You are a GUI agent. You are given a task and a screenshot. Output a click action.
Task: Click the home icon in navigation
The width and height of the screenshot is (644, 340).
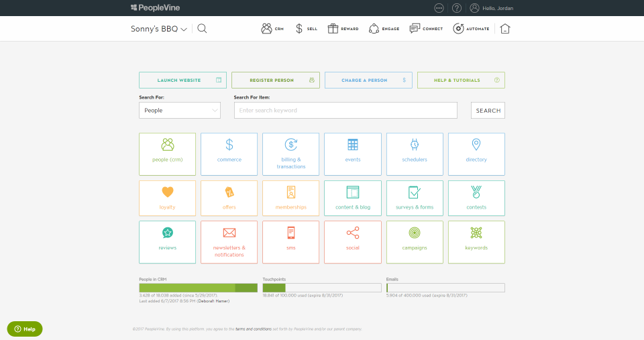[x=504, y=29]
